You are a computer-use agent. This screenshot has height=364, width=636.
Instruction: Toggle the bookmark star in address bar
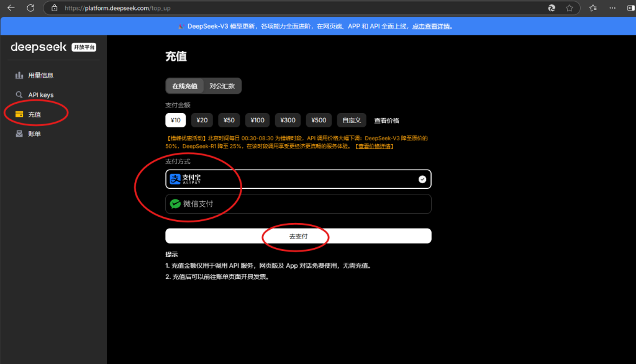pyautogui.click(x=569, y=8)
